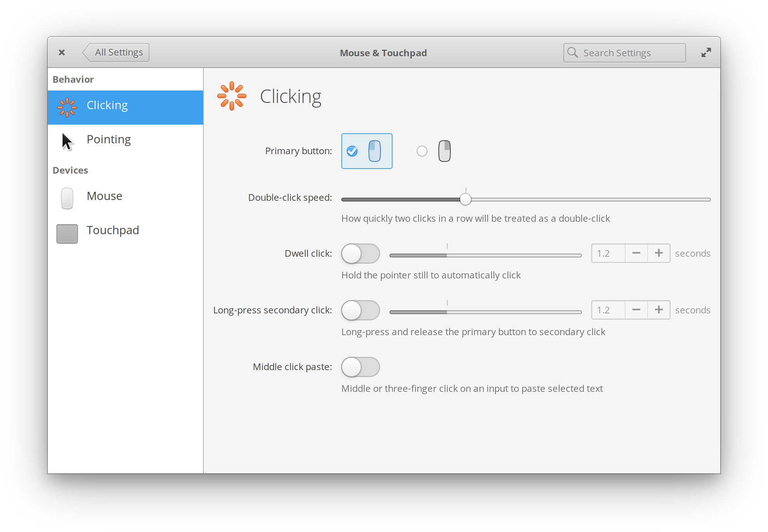Click the gray Touchpad device icon
This screenshot has width=768, height=532.
[x=67, y=233]
